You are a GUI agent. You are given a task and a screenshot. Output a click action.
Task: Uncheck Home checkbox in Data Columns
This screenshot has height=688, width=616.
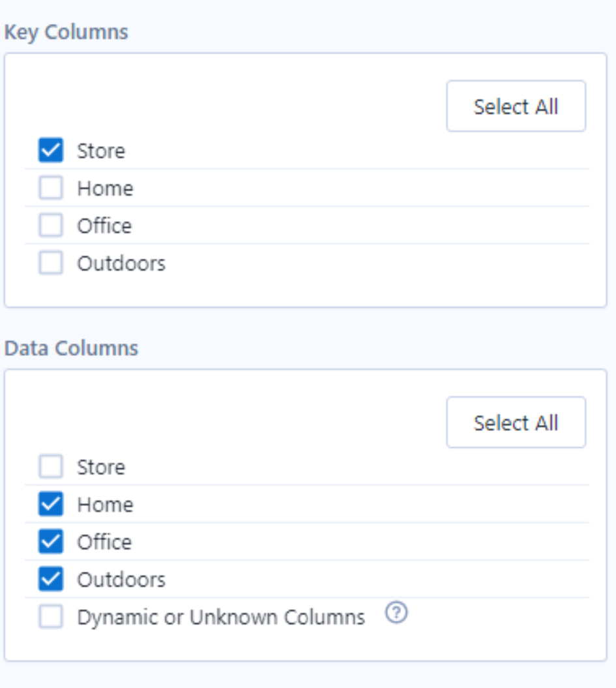[x=51, y=504]
